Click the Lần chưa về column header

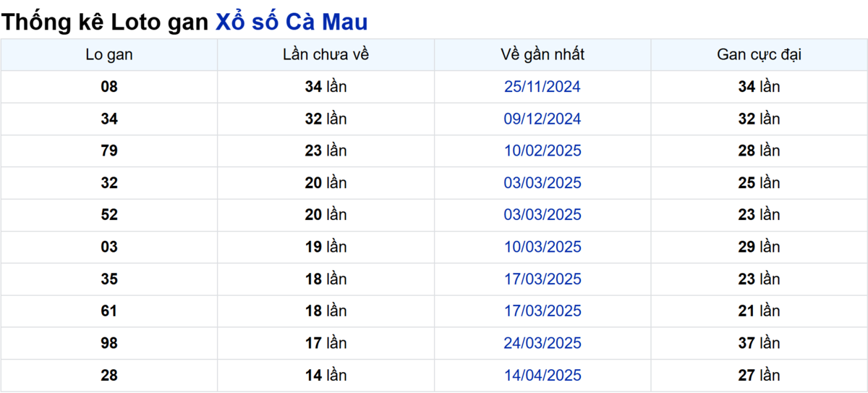(326, 54)
